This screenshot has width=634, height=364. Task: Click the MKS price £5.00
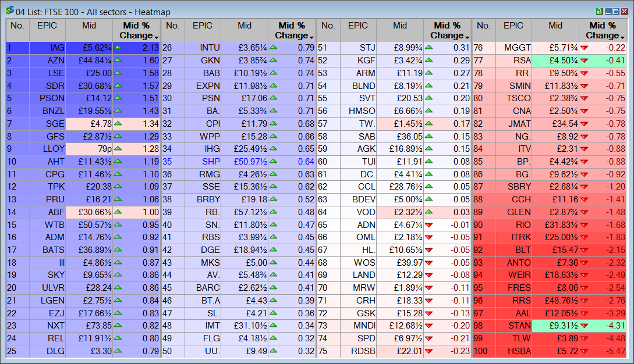(x=244, y=263)
